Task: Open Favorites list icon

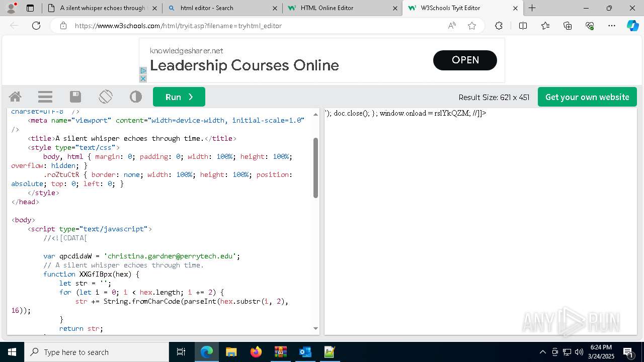Action: click(545, 26)
